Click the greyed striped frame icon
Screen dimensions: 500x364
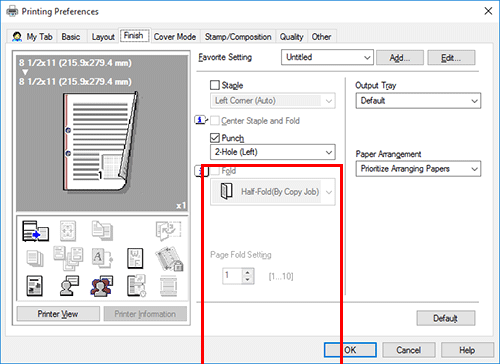pos(168,286)
